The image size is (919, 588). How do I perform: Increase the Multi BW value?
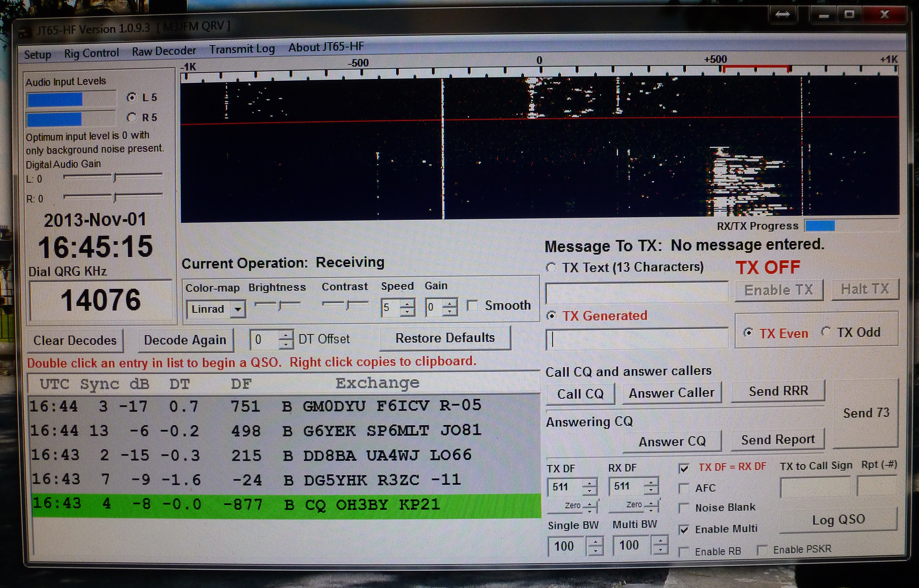(x=660, y=541)
